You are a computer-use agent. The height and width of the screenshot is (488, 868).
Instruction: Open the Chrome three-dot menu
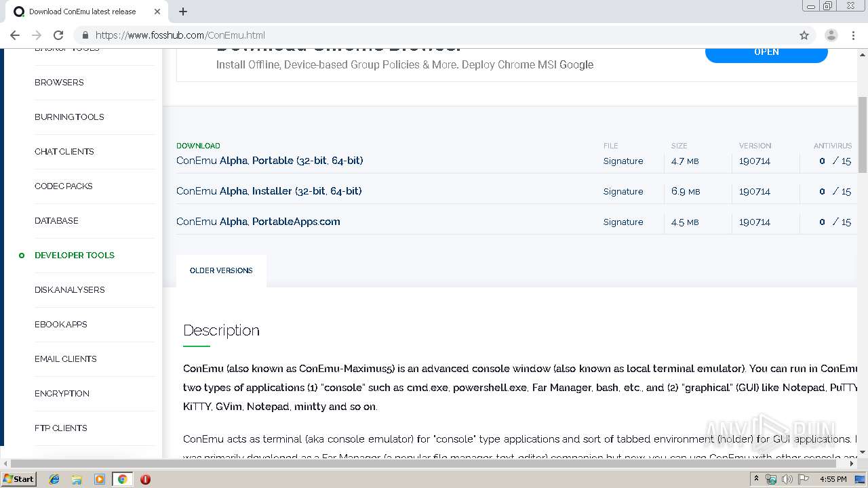853,35
